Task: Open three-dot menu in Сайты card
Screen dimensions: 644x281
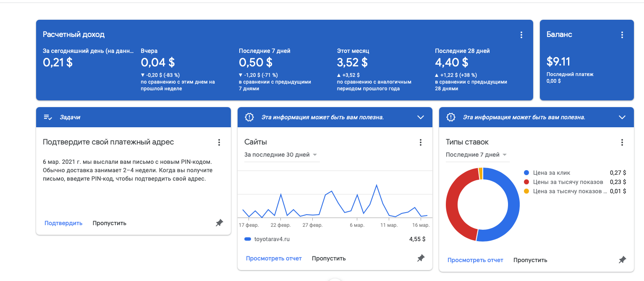Action: (x=420, y=142)
